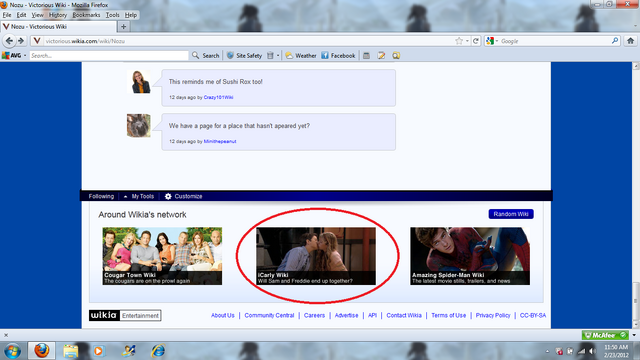Open the Help menu
Viewport: 640px width, 360px height.
(131, 15)
